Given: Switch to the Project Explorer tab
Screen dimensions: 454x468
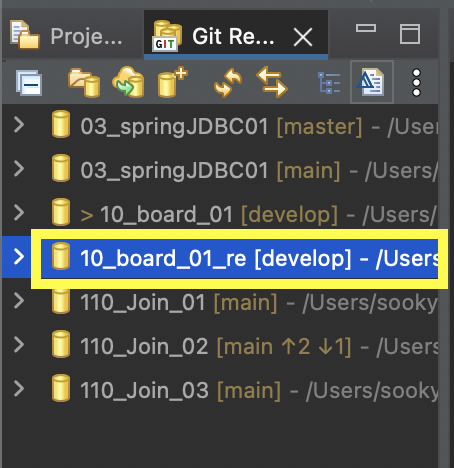Looking at the screenshot, I should (x=67, y=36).
